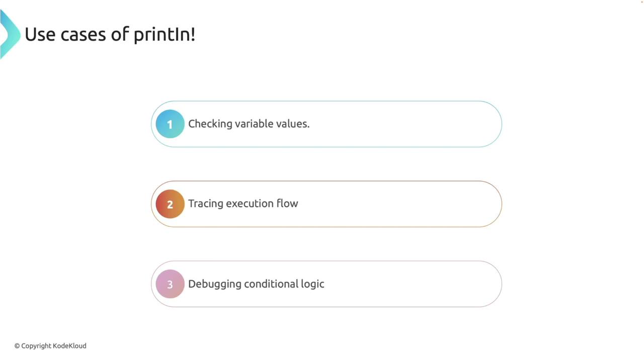Click the word 'println!' in the heading
Image resolution: width=644 pixels, height=362 pixels.
coord(164,35)
